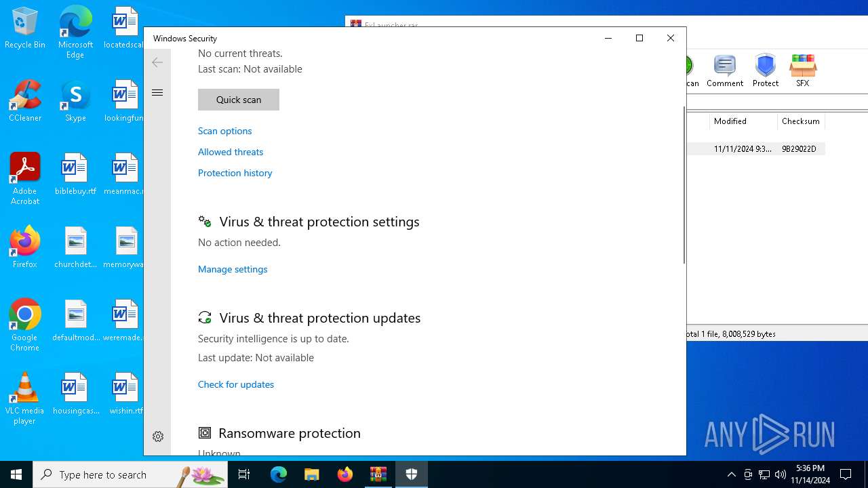
Task: Select wishin.rtf file on desktop
Action: (126, 394)
